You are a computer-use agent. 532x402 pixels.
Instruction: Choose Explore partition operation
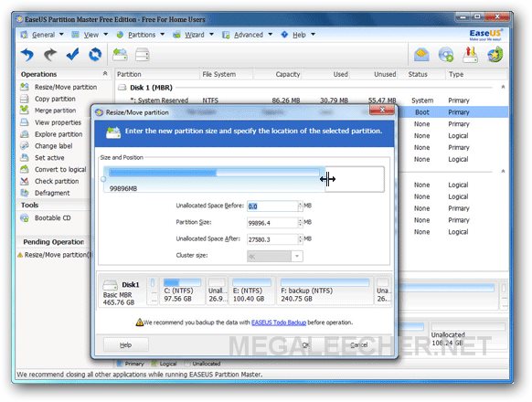[x=59, y=134]
